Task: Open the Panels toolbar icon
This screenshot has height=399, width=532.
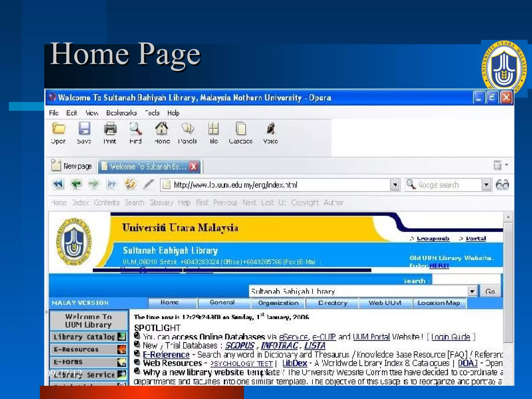Action: 188,128
